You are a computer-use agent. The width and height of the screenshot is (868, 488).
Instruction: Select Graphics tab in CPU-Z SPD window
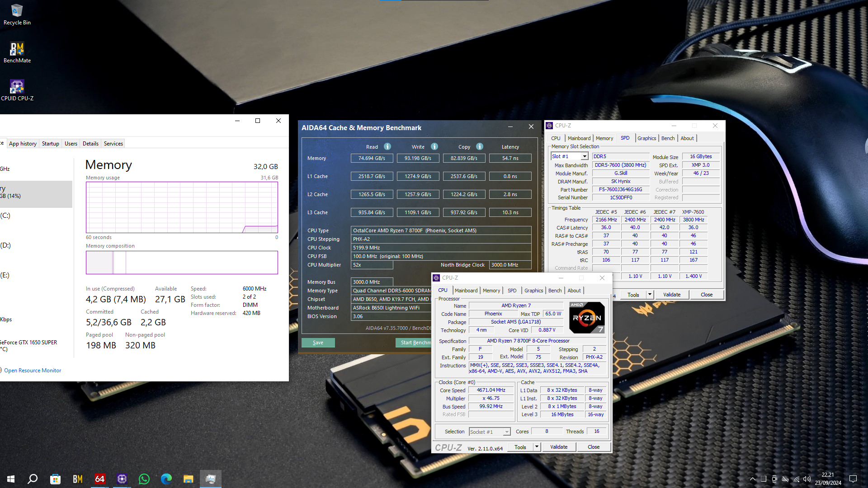click(x=647, y=138)
